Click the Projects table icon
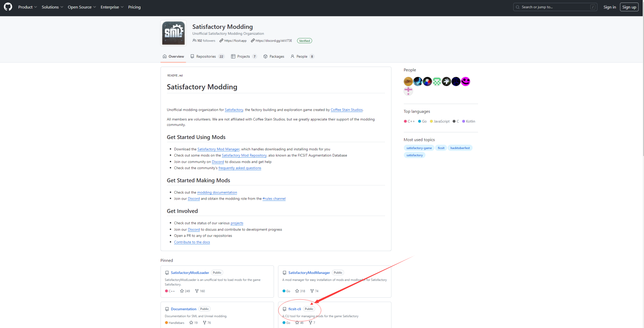The height and width of the screenshot is (328, 644). [x=233, y=56]
